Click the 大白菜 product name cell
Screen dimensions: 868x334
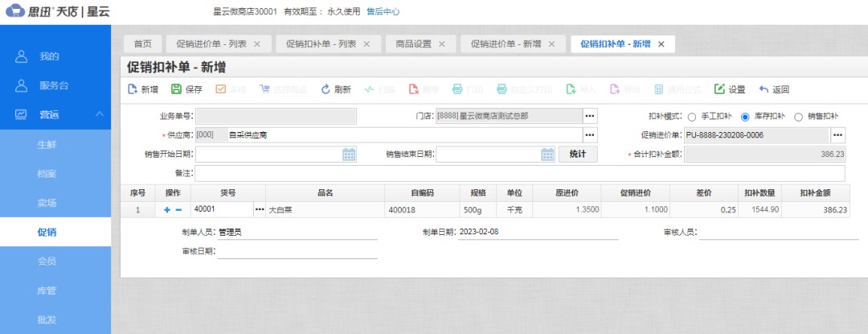325,210
